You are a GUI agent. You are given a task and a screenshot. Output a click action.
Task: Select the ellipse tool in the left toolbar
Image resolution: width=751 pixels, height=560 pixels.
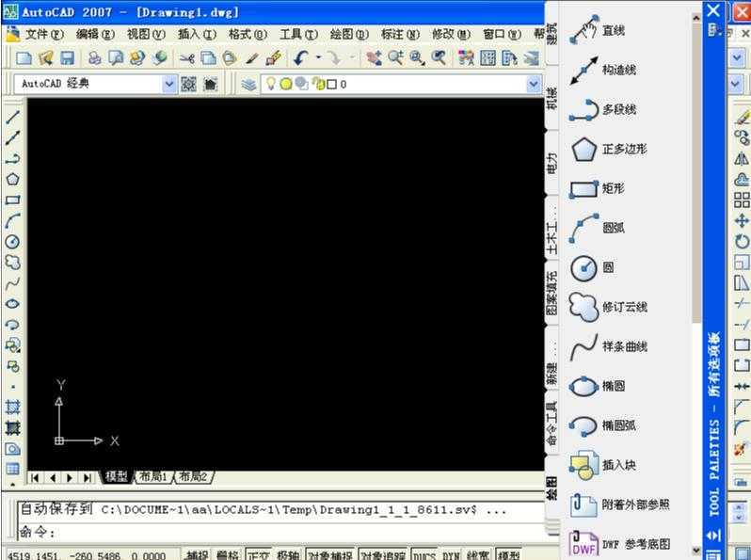coord(12,304)
